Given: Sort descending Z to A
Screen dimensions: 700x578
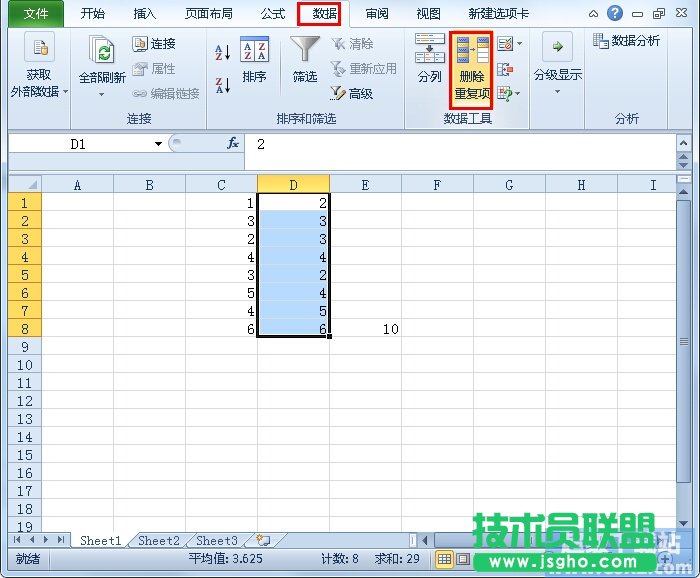Looking at the screenshot, I should (x=223, y=85).
